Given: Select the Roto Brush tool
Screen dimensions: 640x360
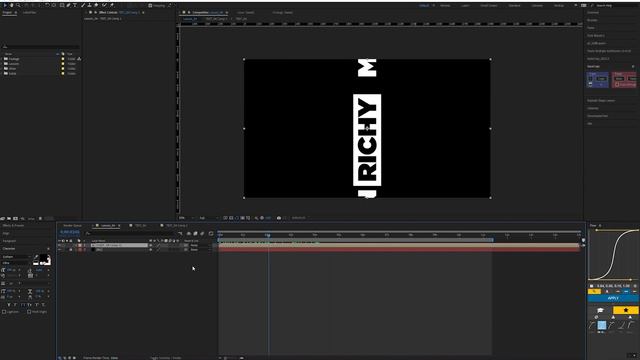Looking at the screenshot, I should click(104, 5).
